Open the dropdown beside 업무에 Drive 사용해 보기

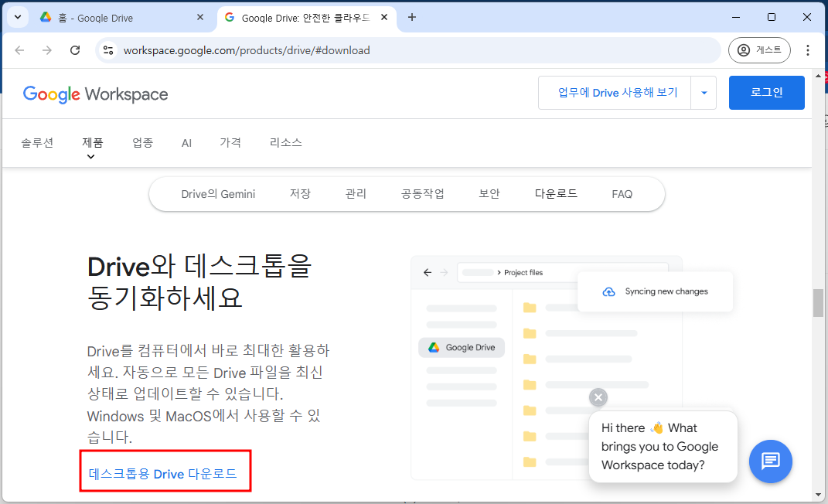pyautogui.click(x=704, y=92)
